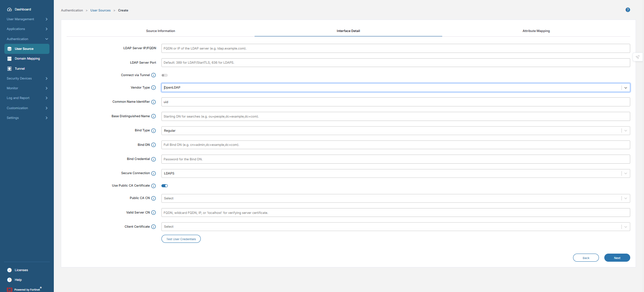
Task: Open the Public CA CN dropdown
Action: (395, 198)
